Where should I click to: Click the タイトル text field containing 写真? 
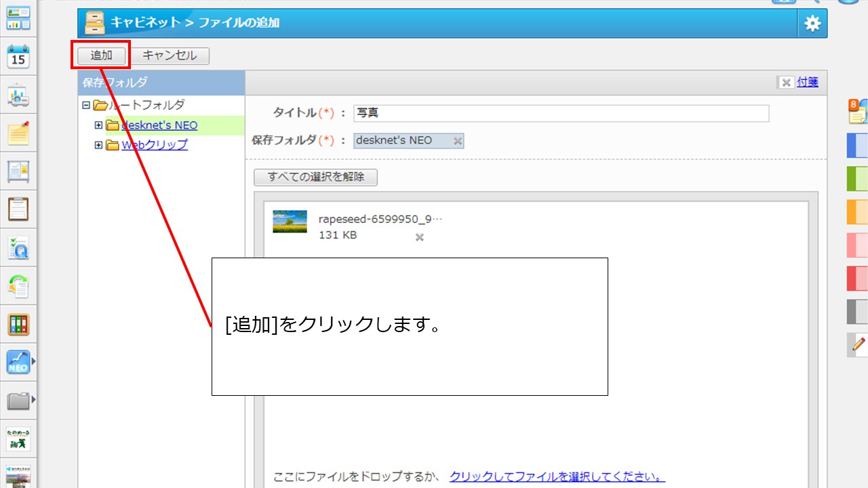(x=561, y=113)
